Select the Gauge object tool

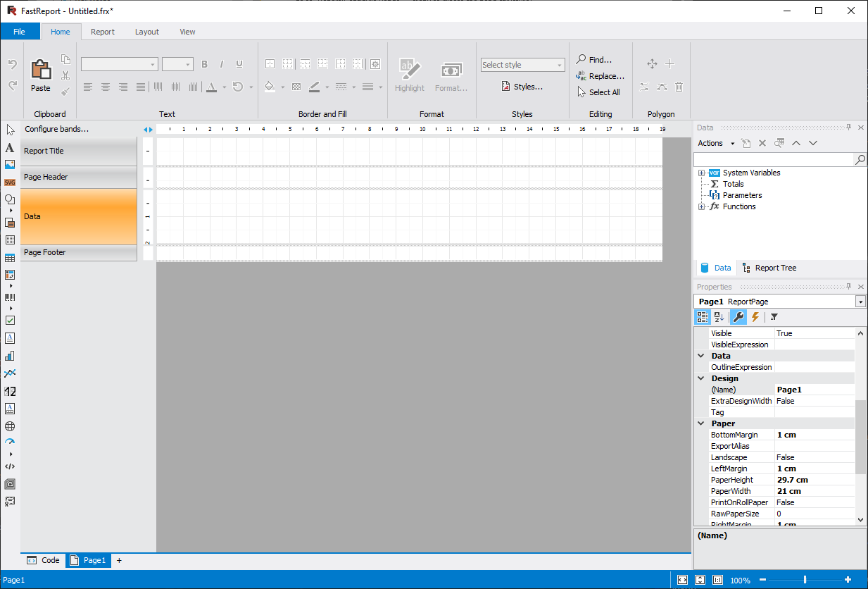pyautogui.click(x=10, y=442)
